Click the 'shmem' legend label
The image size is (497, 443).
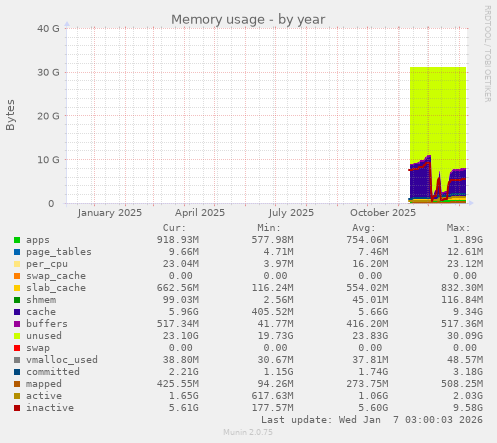41,300
